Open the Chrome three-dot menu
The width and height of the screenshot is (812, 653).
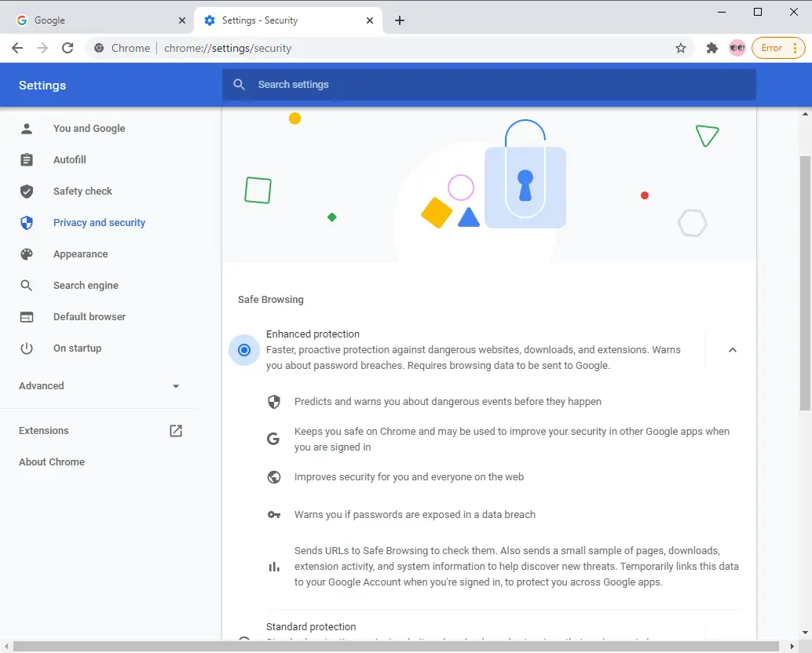(796, 48)
